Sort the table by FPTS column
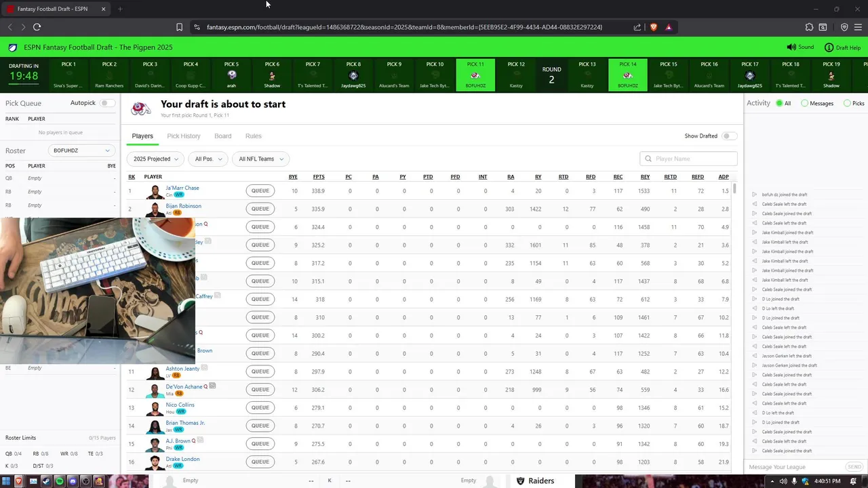The image size is (868, 488). [319, 177]
